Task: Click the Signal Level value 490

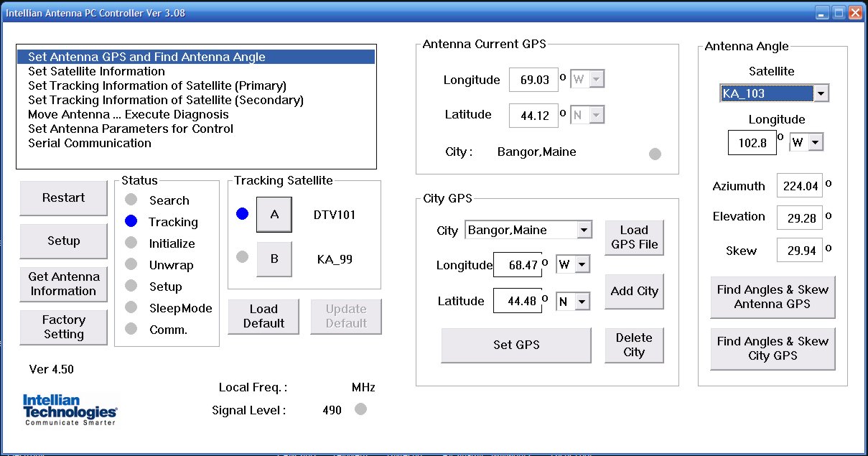Action: pos(332,410)
